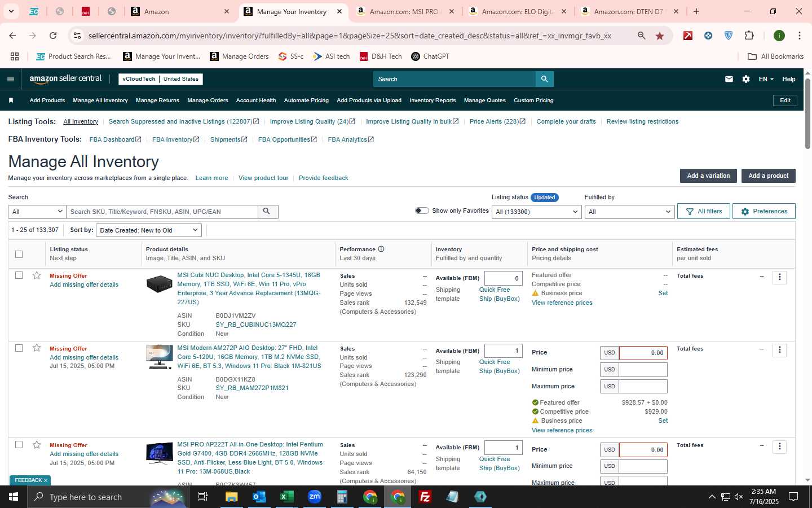Expand the browser tab search chevron
The image size is (812, 508).
[x=11, y=11]
